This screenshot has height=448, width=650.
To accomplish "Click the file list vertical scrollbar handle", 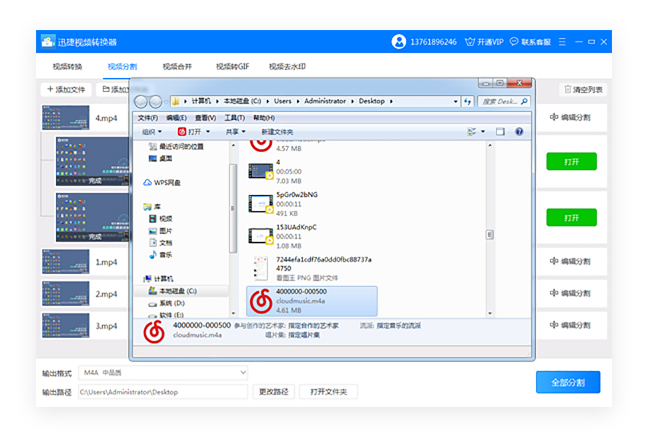I will tap(490, 235).
